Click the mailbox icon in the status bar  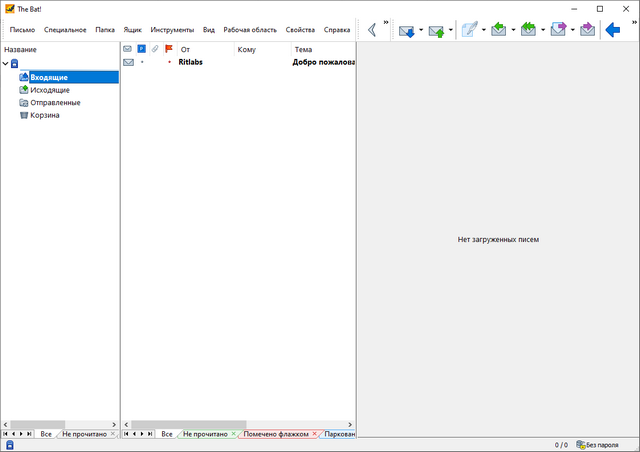coord(10,445)
